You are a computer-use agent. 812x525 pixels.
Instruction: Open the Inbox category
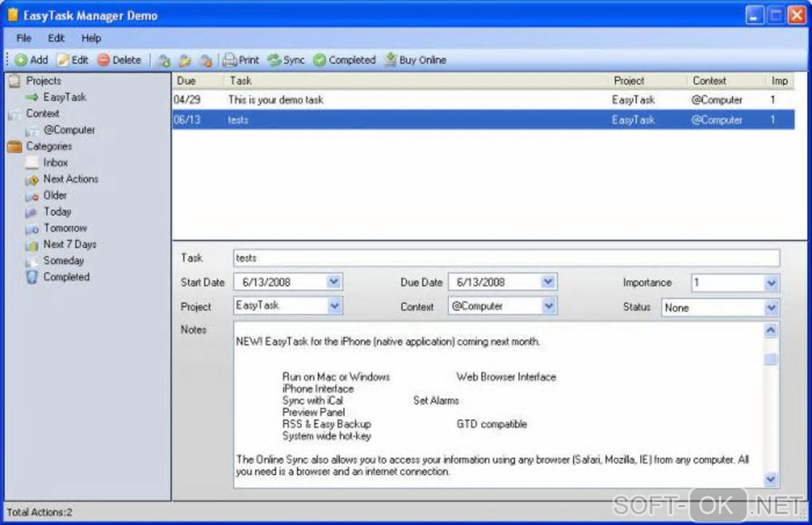pos(56,162)
